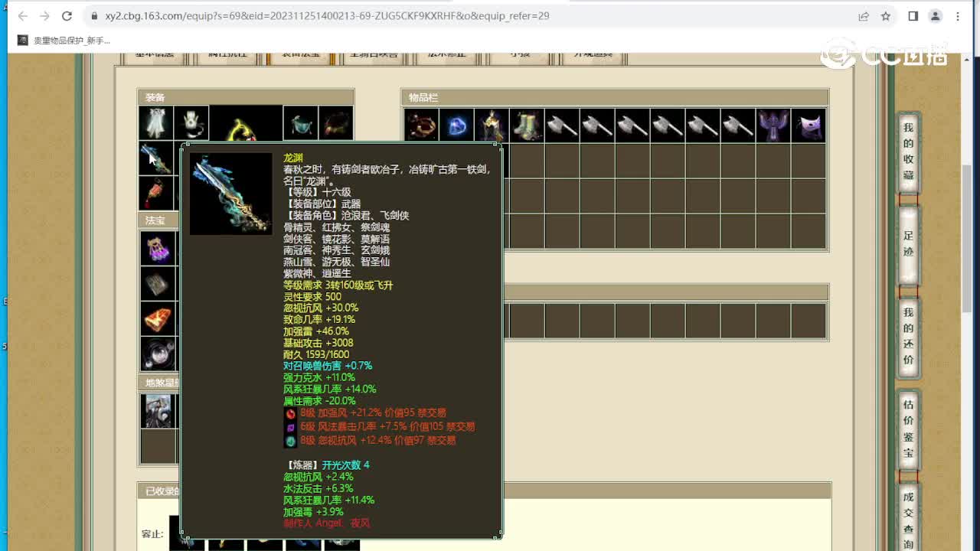Select the dark red equipment icon beside pouch
Screen dimensions: 980x551
(336, 123)
